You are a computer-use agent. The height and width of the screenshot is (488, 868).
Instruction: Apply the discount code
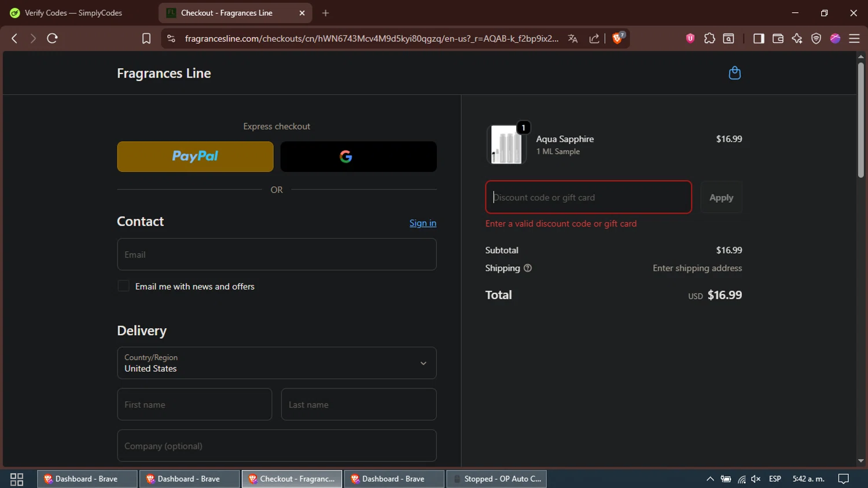pos(721,197)
